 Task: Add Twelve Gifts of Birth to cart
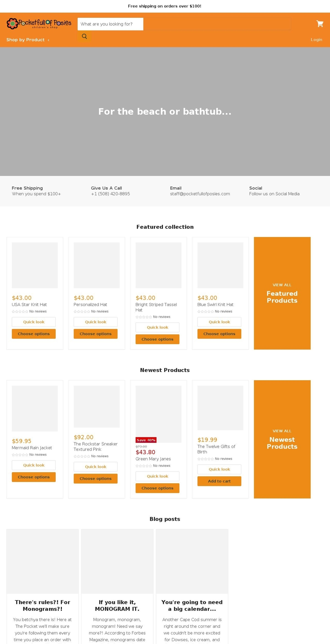219,481
